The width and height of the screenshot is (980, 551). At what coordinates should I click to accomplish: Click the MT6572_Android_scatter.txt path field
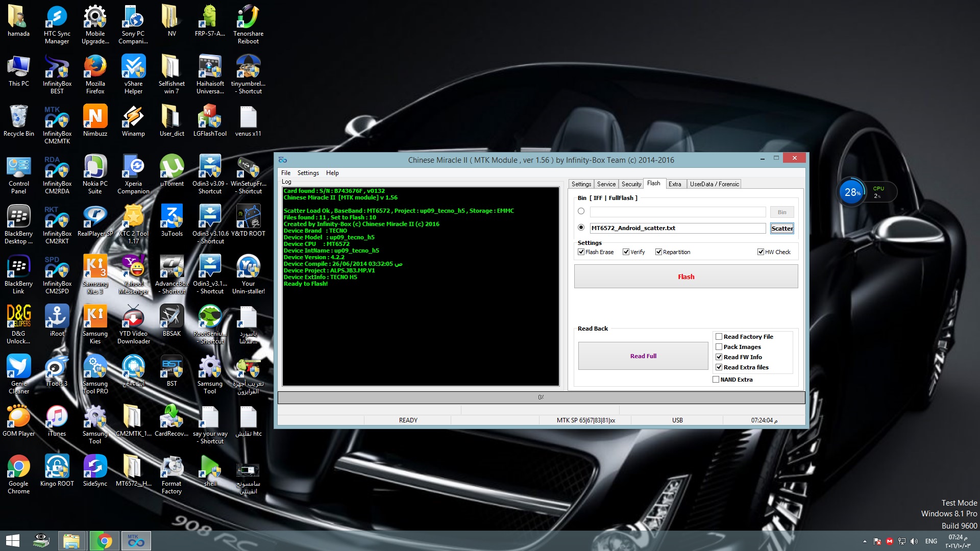678,228
